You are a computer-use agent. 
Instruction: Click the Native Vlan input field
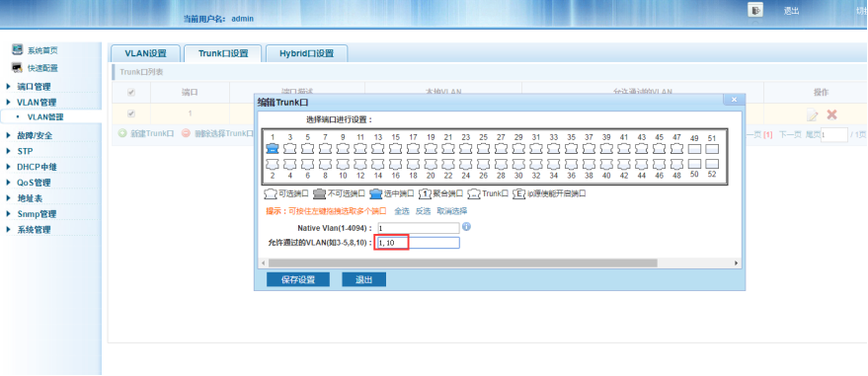click(x=418, y=228)
